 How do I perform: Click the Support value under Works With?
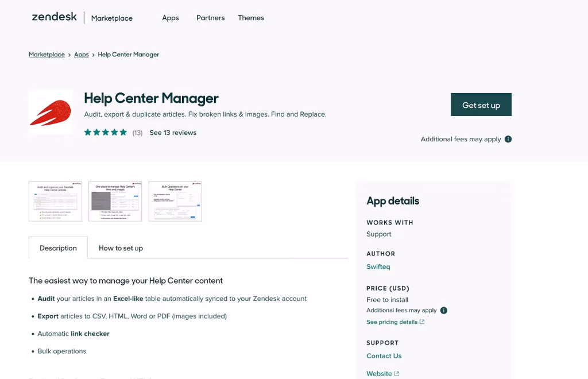coord(379,234)
